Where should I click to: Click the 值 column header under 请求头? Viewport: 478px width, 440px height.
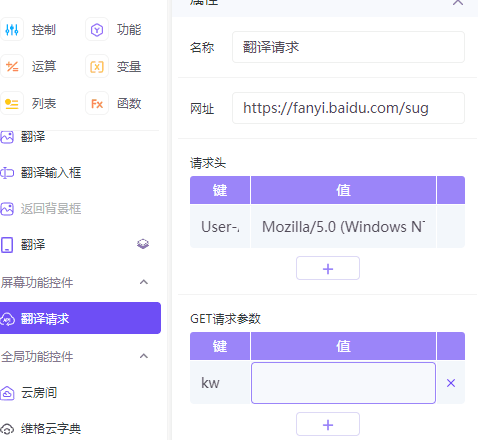343,190
